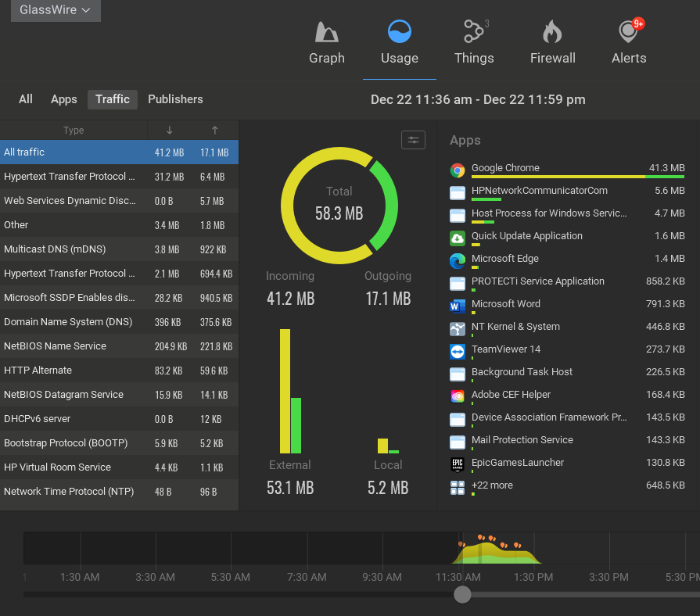Open the Things network scanner icon
Screen dimensions: 700x616
476,32
